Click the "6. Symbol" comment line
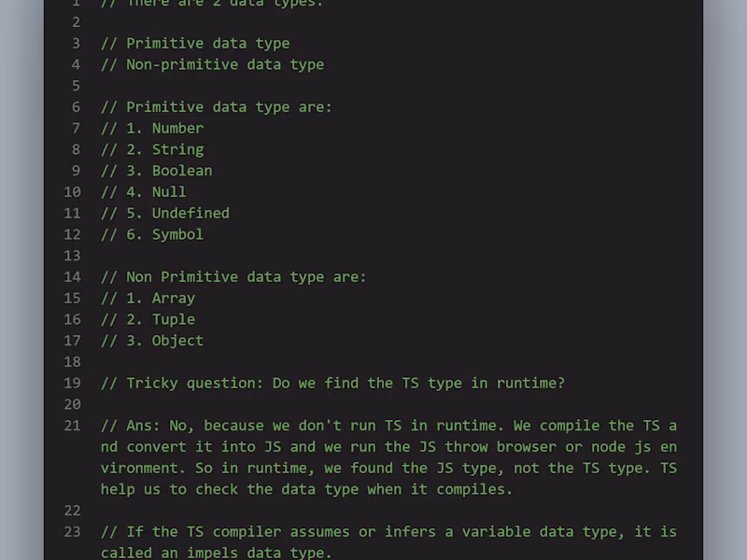 [x=152, y=234]
